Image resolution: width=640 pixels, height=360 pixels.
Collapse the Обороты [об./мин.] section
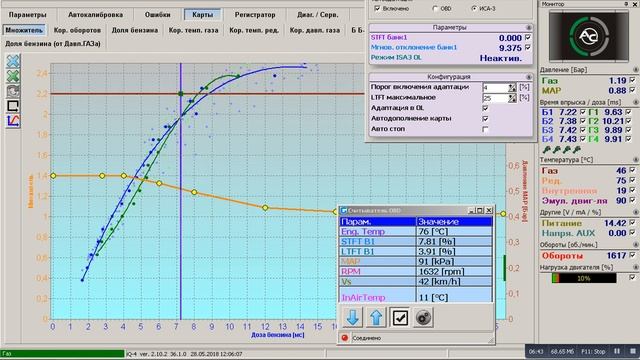pos(636,245)
